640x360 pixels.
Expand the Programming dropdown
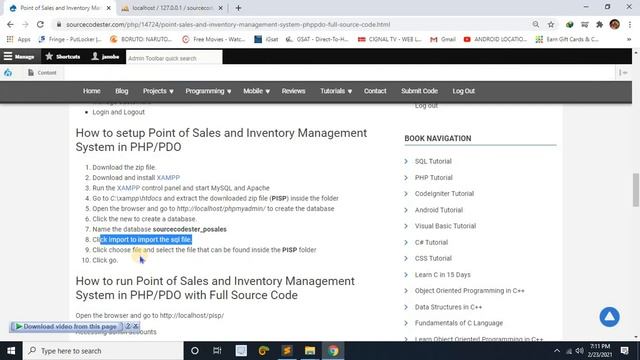[x=208, y=91]
